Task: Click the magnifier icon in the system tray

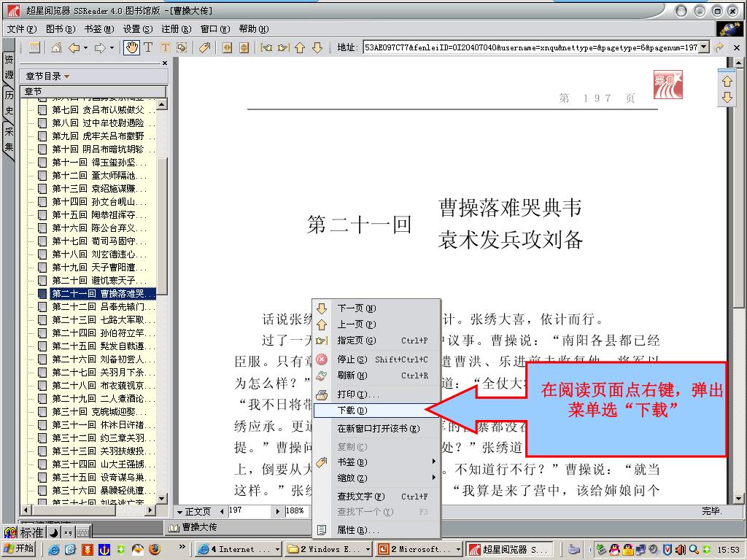Action: [x=694, y=550]
